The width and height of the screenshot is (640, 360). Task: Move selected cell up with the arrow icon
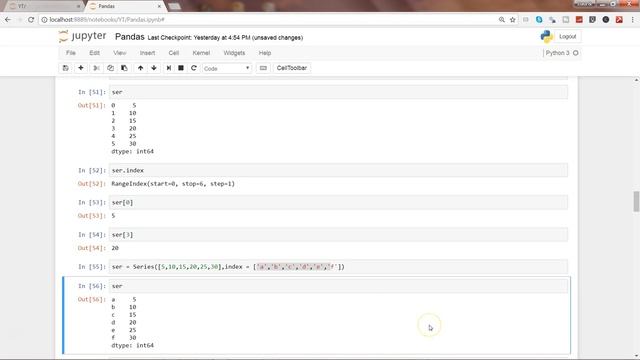[140, 68]
